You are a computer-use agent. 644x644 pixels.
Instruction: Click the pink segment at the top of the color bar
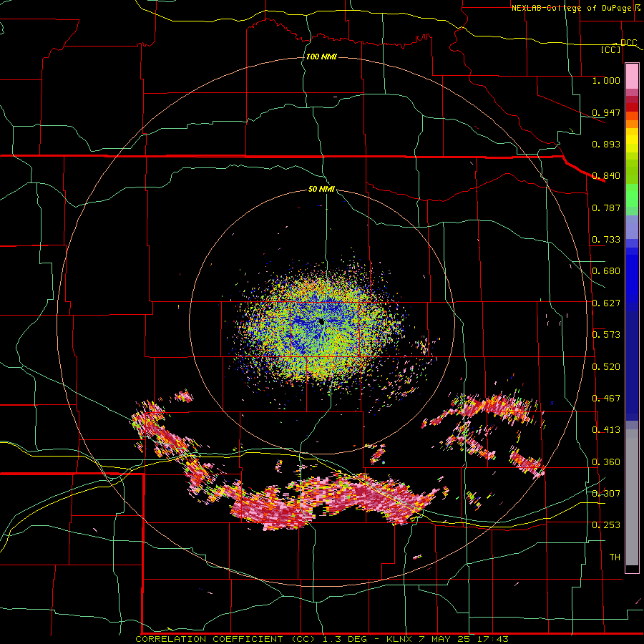632,77
